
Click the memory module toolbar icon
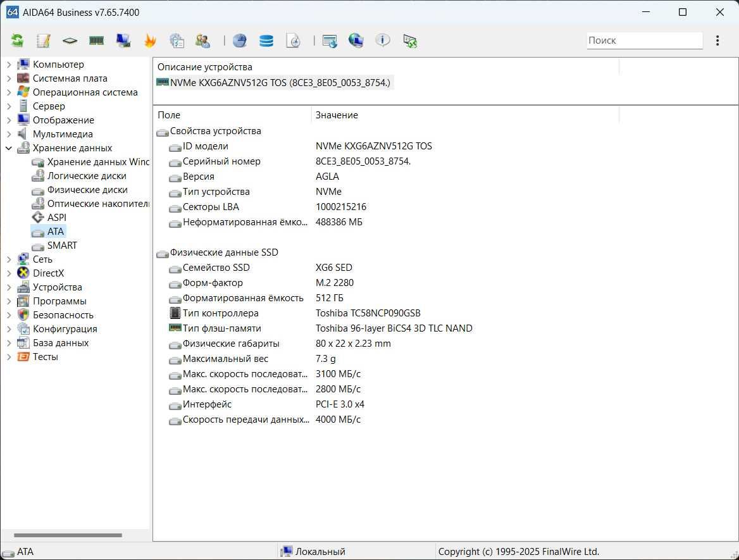point(96,41)
